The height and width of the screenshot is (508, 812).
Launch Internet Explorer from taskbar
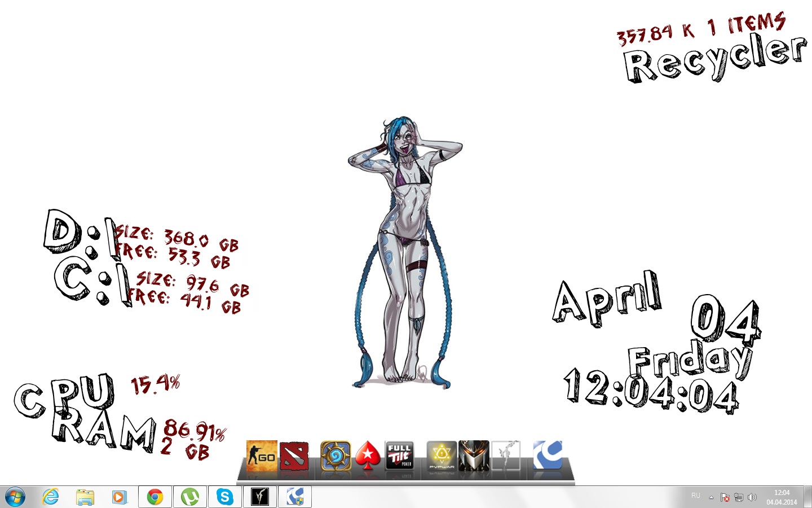(51, 497)
